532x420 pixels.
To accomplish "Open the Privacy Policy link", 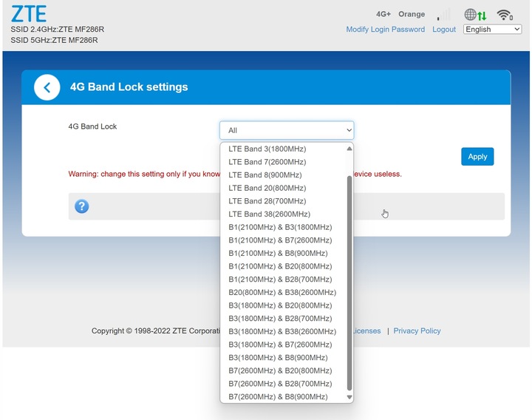I will 417,331.
